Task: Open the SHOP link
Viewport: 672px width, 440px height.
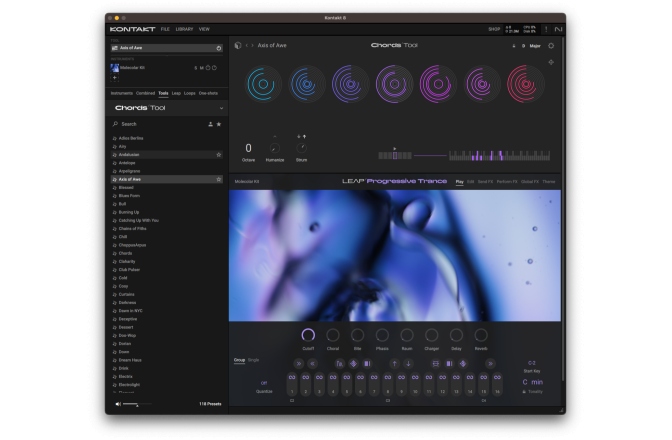Action: click(x=494, y=29)
